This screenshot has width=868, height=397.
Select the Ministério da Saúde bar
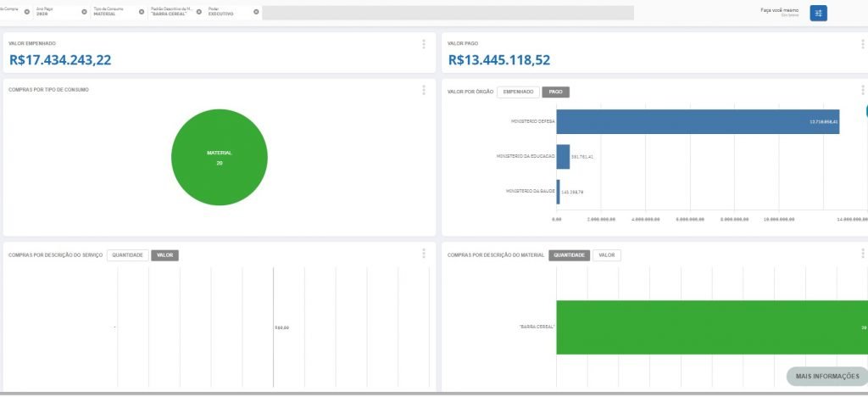coord(558,192)
